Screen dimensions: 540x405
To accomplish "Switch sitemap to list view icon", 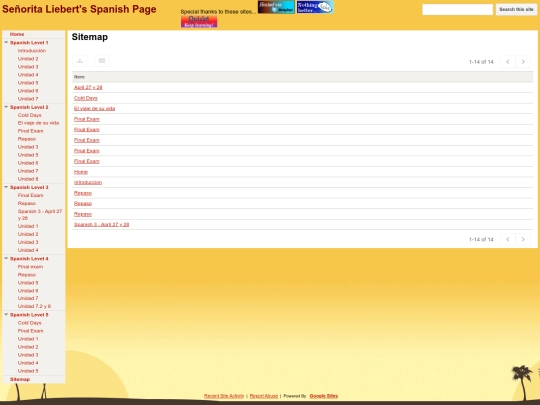I will click(x=102, y=61).
